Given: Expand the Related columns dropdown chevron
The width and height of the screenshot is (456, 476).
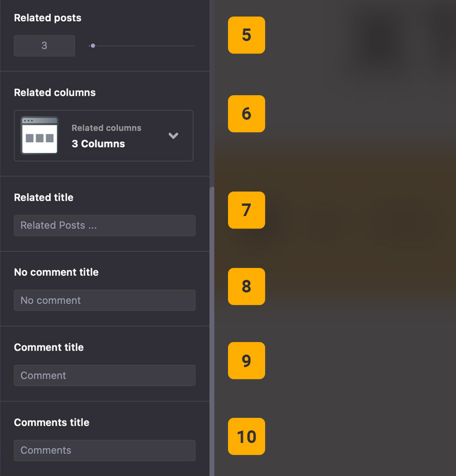Looking at the screenshot, I should 174,136.
